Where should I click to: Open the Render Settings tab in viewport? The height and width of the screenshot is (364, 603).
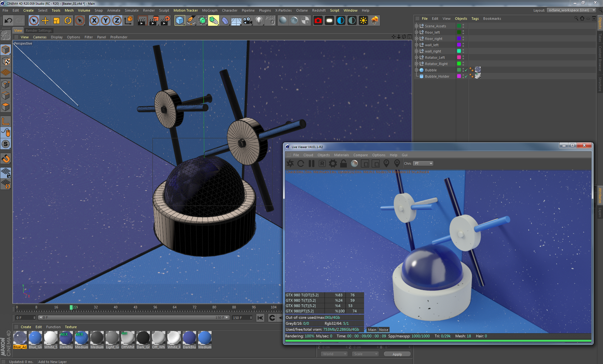[x=39, y=30]
